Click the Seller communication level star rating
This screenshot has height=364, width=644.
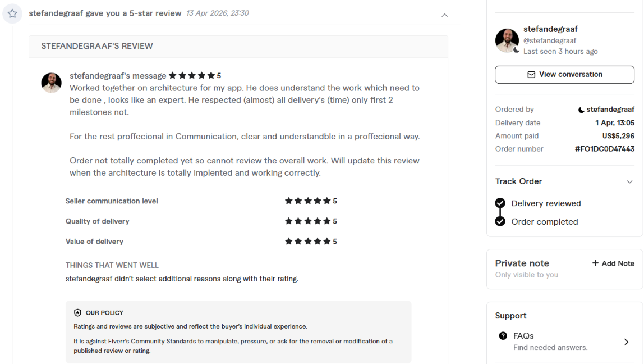311,201
